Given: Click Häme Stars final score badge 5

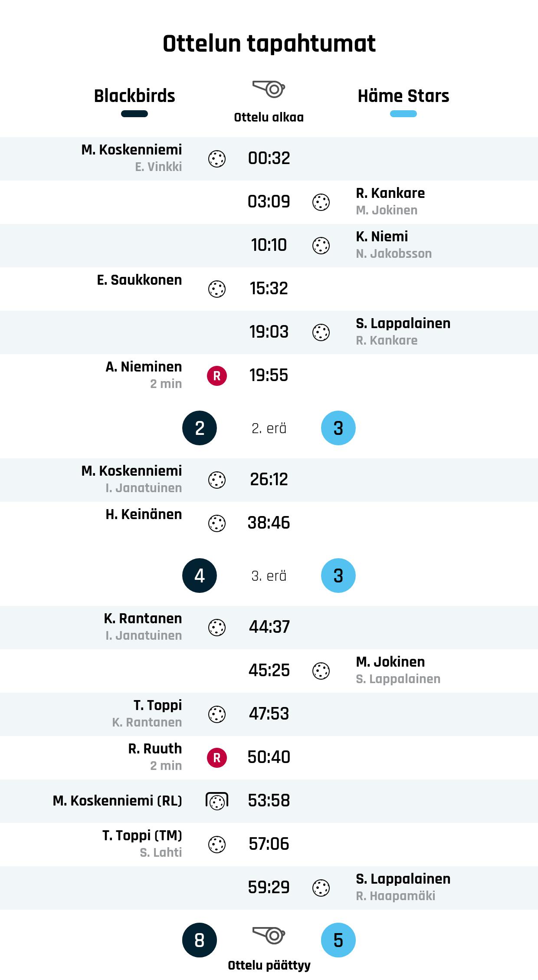Looking at the screenshot, I should [x=338, y=940].
